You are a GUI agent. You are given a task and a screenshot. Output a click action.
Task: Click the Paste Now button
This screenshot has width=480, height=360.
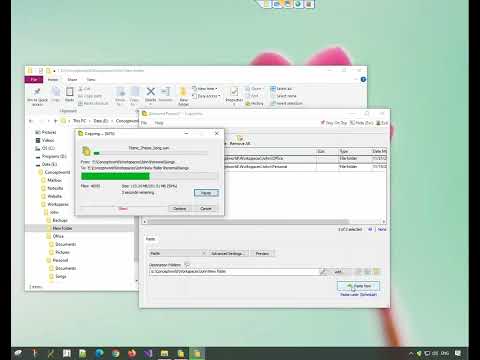pyautogui.click(x=358, y=286)
